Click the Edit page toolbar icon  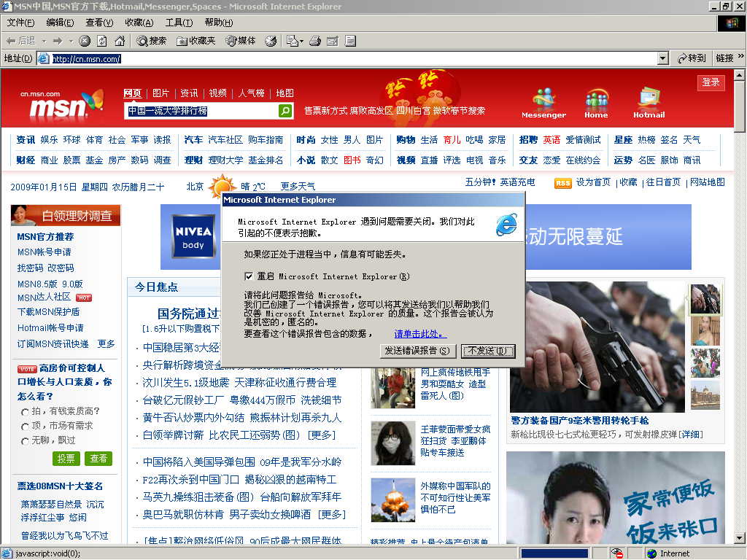coord(333,41)
